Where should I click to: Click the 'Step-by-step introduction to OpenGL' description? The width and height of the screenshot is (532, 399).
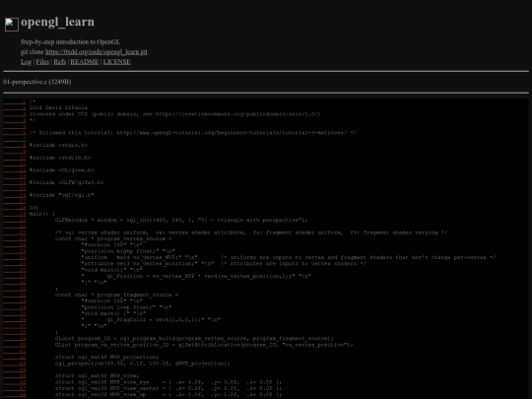point(70,42)
